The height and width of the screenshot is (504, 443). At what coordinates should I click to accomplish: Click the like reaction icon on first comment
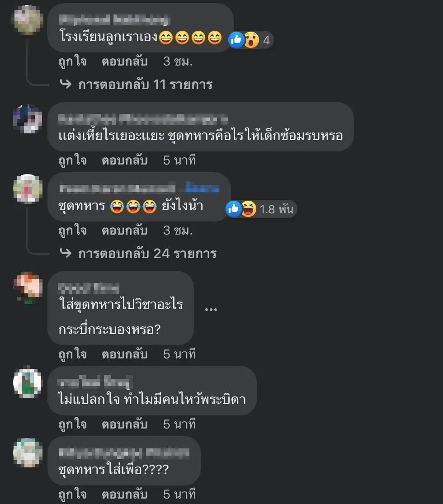point(236,40)
